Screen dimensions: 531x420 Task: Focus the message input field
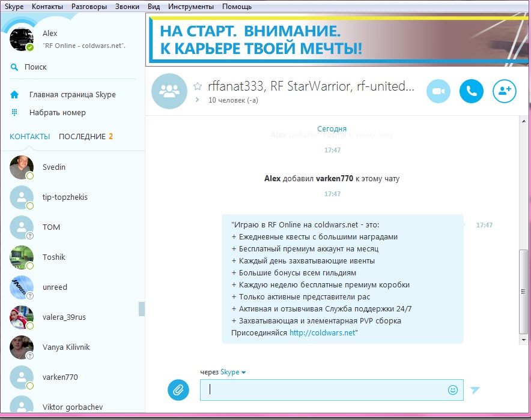(x=332, y=390)
